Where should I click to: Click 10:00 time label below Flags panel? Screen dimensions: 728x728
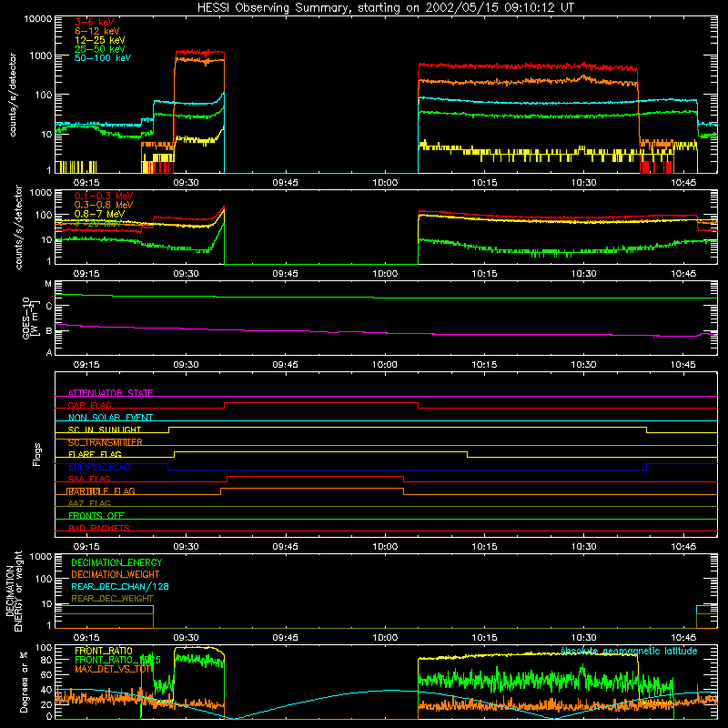pos(385,547)
